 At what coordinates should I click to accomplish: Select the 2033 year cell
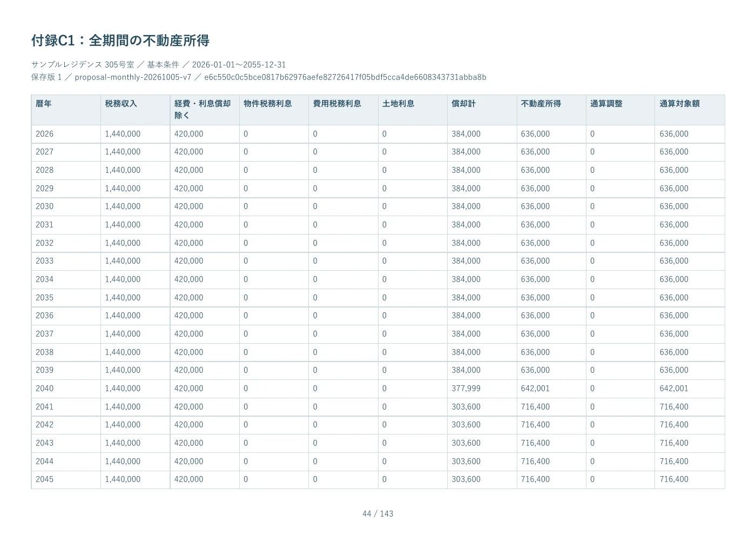coord(66,261)
